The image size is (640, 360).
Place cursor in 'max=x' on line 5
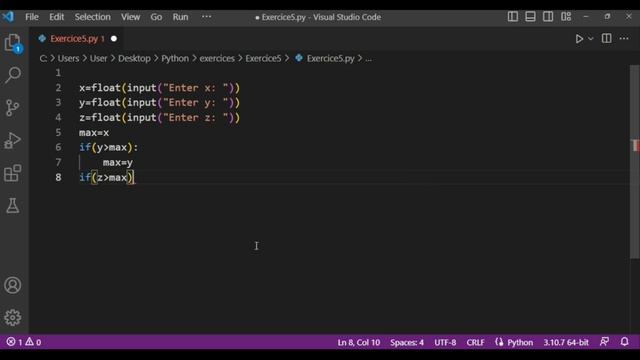coord(94,133)
